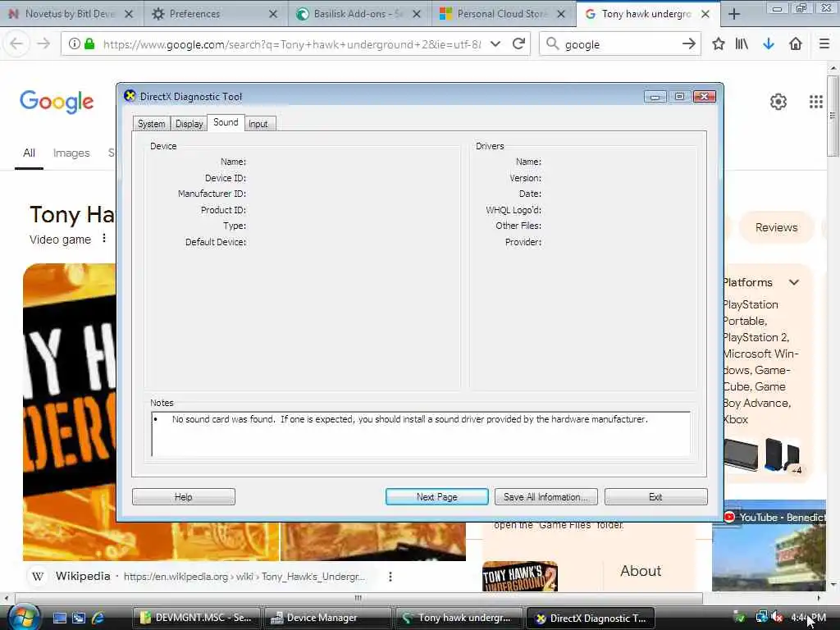Click Switch between windows quick launch icon
This screenshot has height=630, width=840.
(79, 618)
